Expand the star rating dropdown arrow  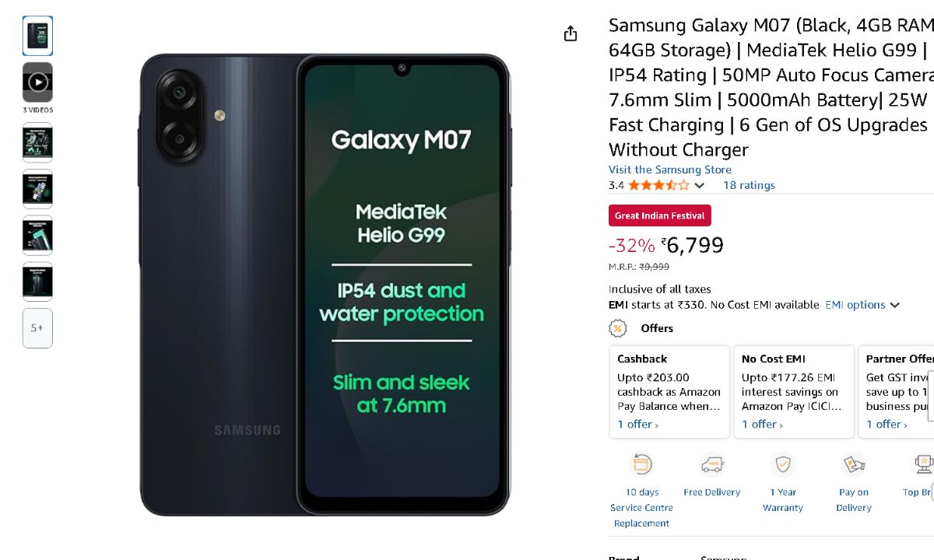(x=699, y=185)
